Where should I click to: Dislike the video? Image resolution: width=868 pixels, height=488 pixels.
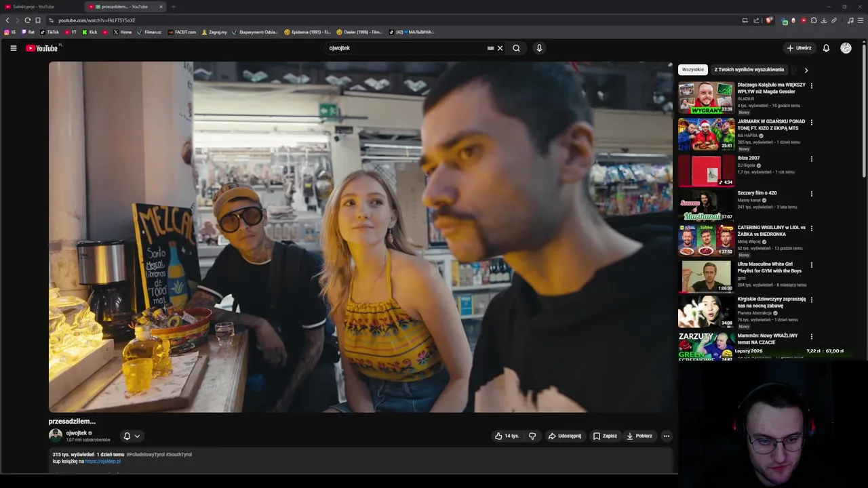pos(532,436)
